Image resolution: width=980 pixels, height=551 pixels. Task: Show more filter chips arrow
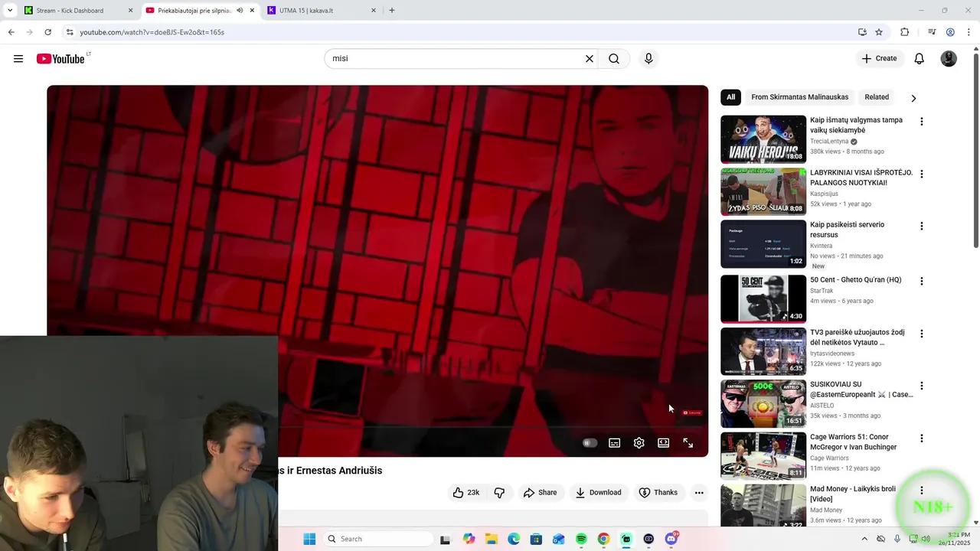pyautogui.click(x=913, y=98)
